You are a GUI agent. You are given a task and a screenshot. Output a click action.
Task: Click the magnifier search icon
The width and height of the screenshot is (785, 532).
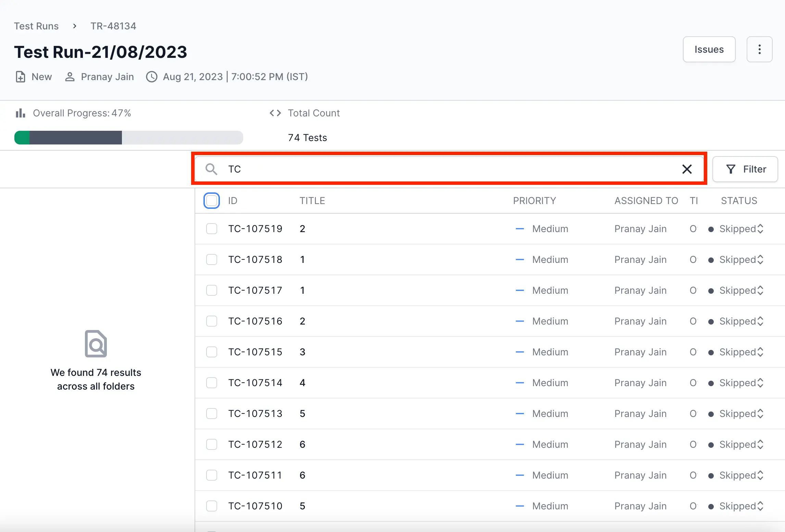click(x=211, y=169)
